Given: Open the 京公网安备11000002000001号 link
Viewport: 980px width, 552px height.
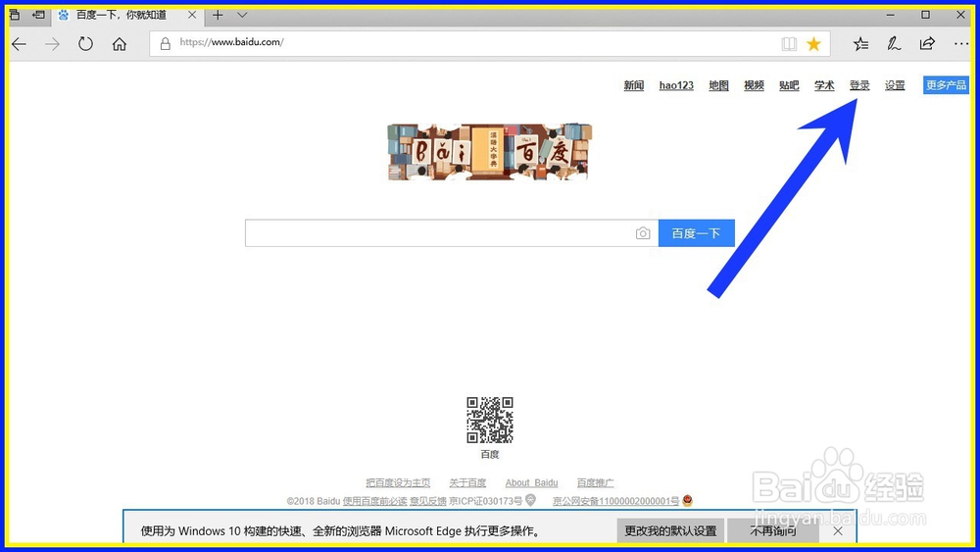Looking at the screenshot, I should tap(615, 501).
